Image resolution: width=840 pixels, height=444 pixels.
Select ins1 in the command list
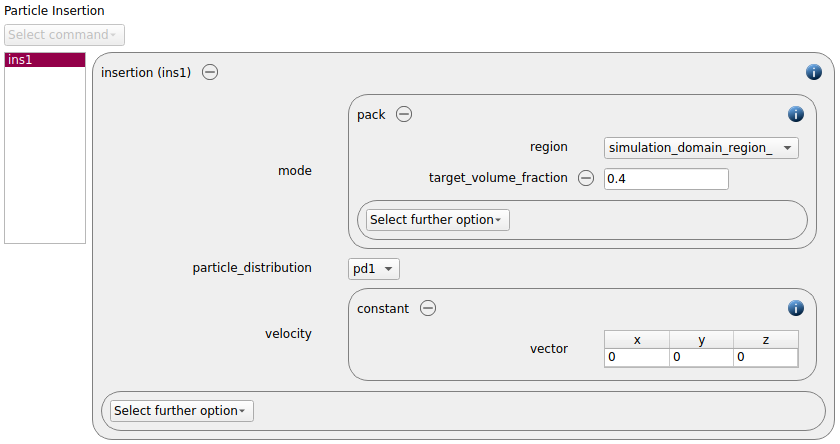(x=45, y=60)
